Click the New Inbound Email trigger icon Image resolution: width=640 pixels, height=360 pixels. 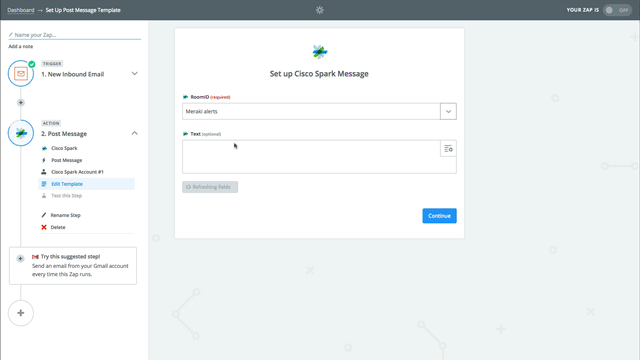pyautogui.click(x=21, y=73)
